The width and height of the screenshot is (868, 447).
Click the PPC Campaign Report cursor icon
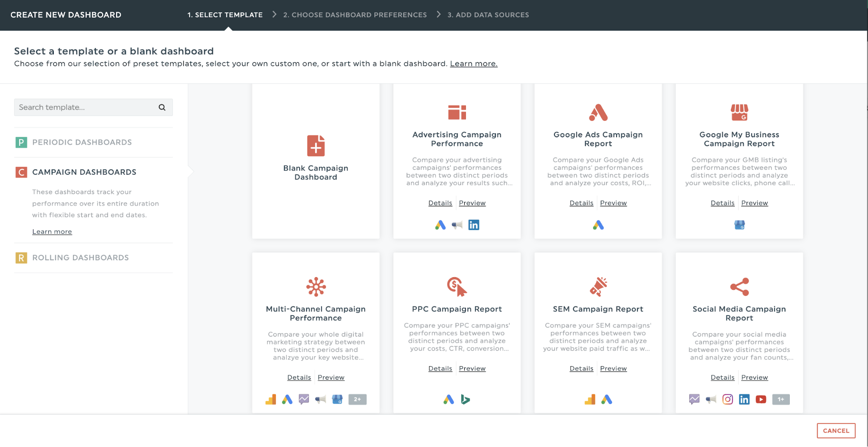point(457,287)
